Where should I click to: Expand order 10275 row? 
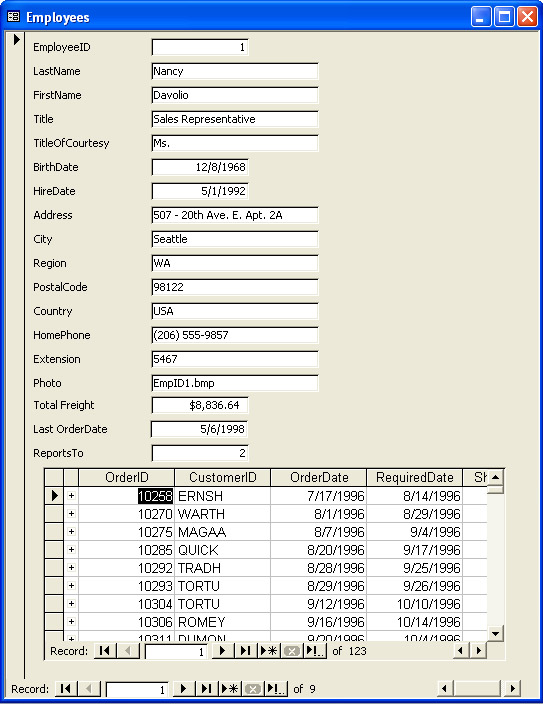coord(71,532)
